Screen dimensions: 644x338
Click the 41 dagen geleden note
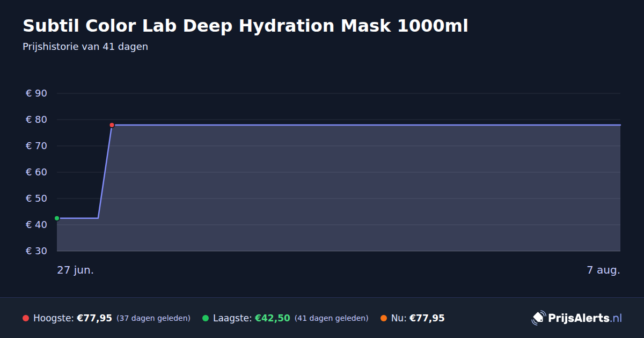332,318
